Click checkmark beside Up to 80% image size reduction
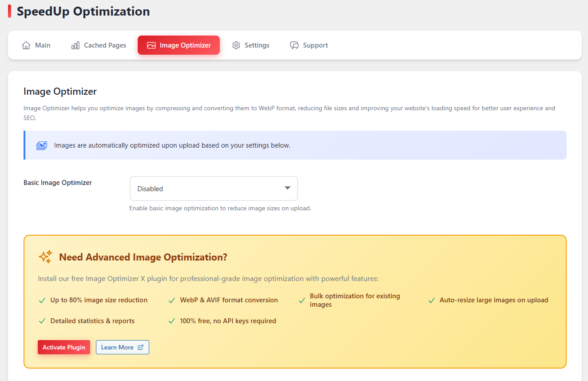Screen dimensions: 588x381 [x=42, y=301]
